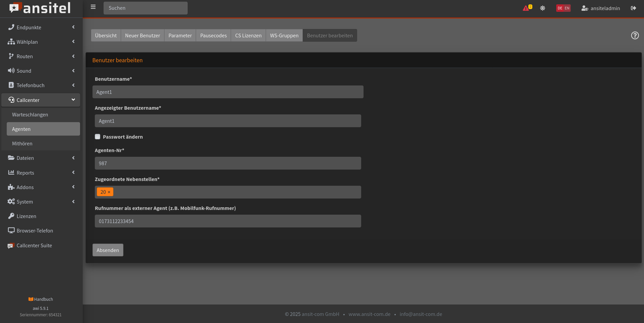Screen dimensions: 644x323
Task: Toggle the light/dark theme icon
Action: [x=542, y=8]
